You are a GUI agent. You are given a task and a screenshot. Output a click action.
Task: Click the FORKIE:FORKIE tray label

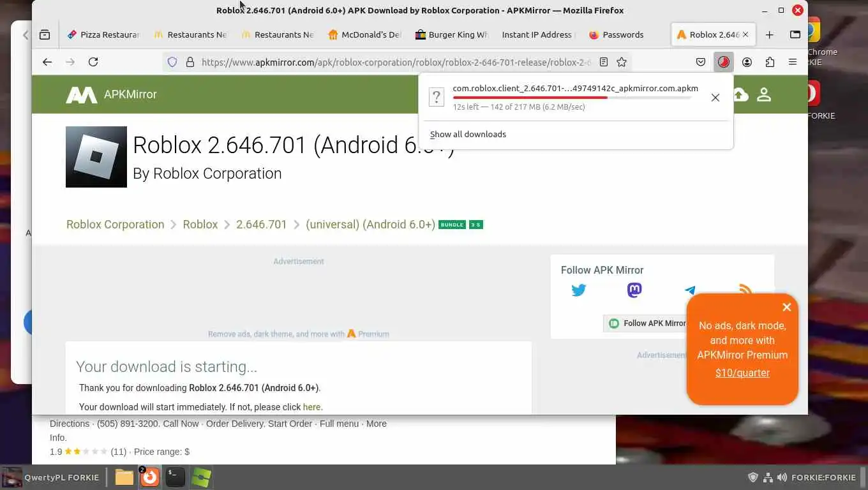click(823, 477)
